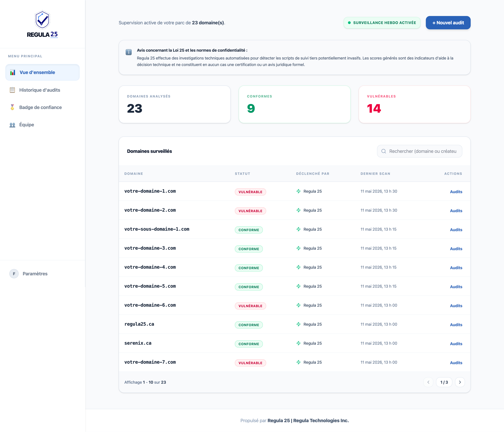The image size is (504, 432).
Task: Click lightning icon in votre-domaine-1.com row
Action: click(298, 191)
